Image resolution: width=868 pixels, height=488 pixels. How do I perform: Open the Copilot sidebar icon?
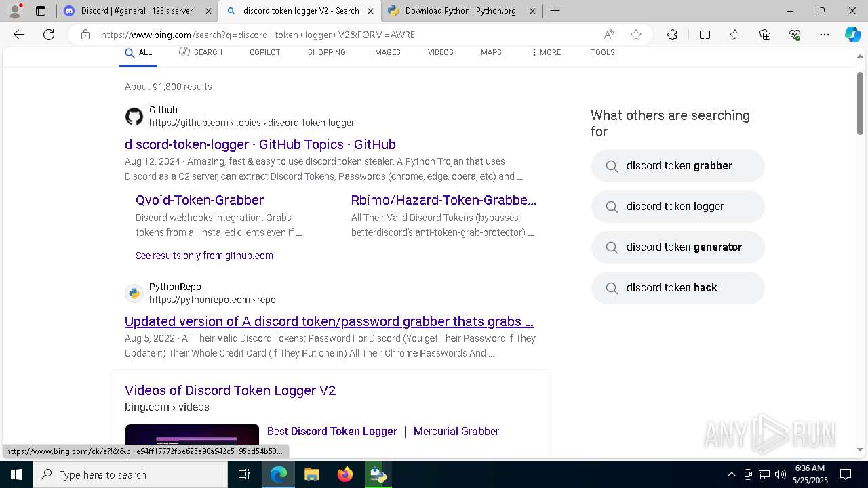(852, 35)
